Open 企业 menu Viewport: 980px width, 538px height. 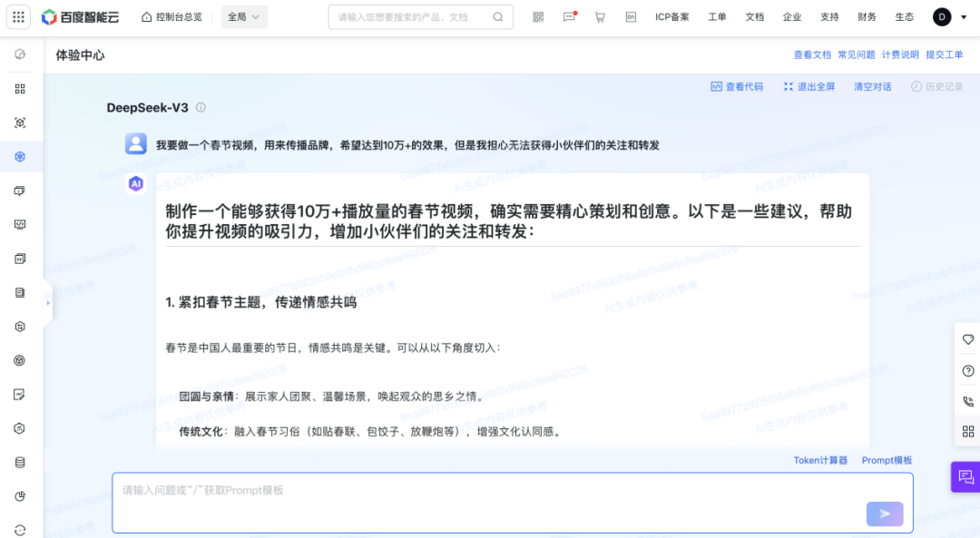[792, 17]
